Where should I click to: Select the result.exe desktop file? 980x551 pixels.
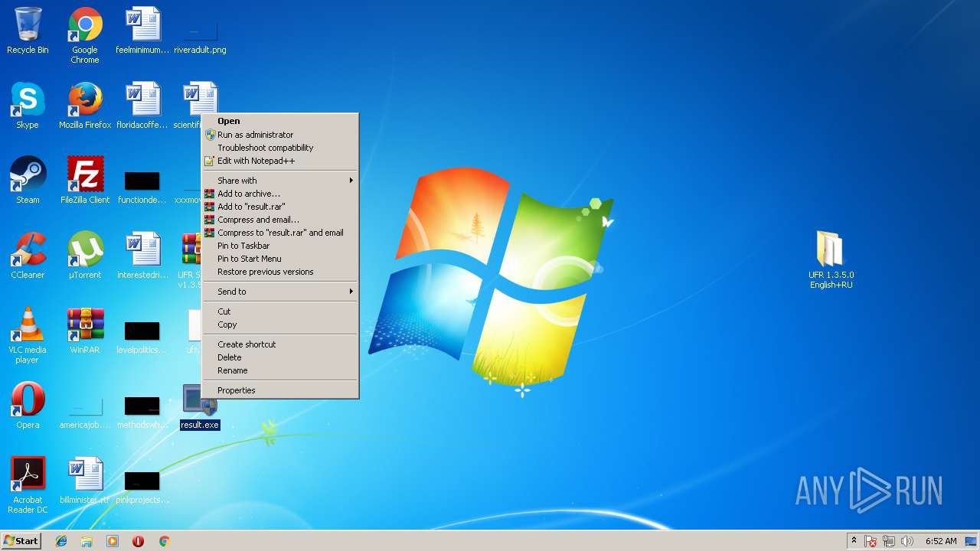coord(200,406)
